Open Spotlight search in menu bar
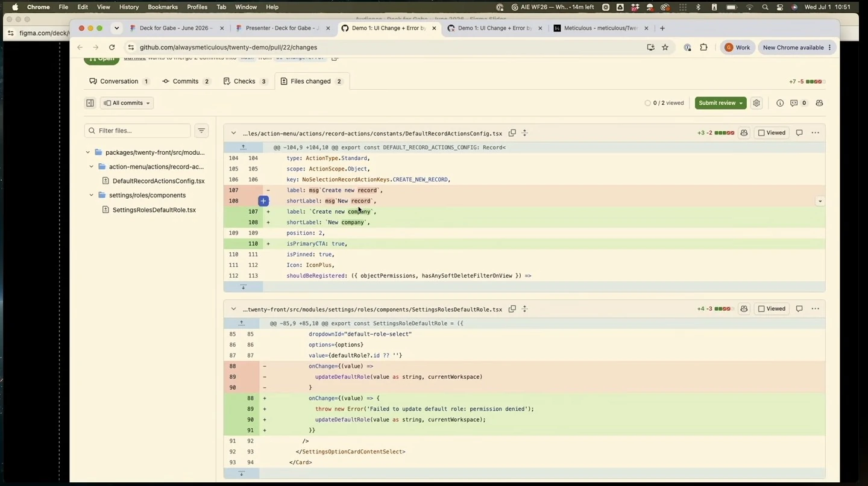The width and height of the screenshot is (868, 486). [764, 7]
